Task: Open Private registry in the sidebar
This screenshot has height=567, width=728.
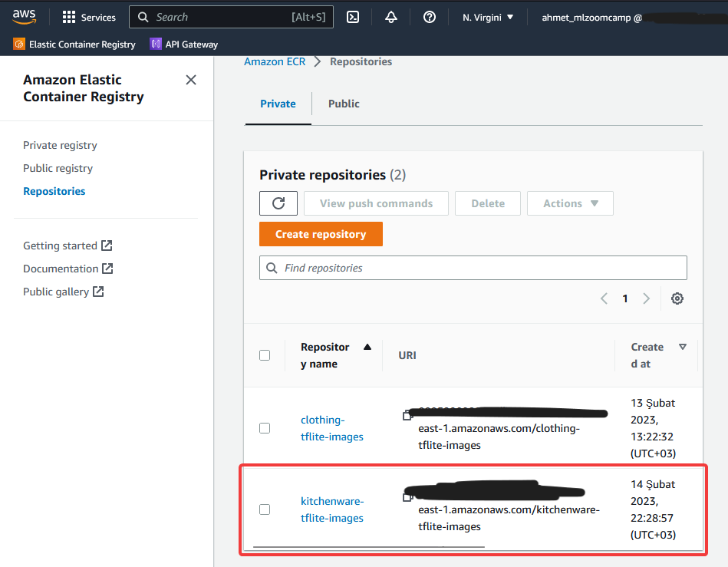Action: [60, 145]
